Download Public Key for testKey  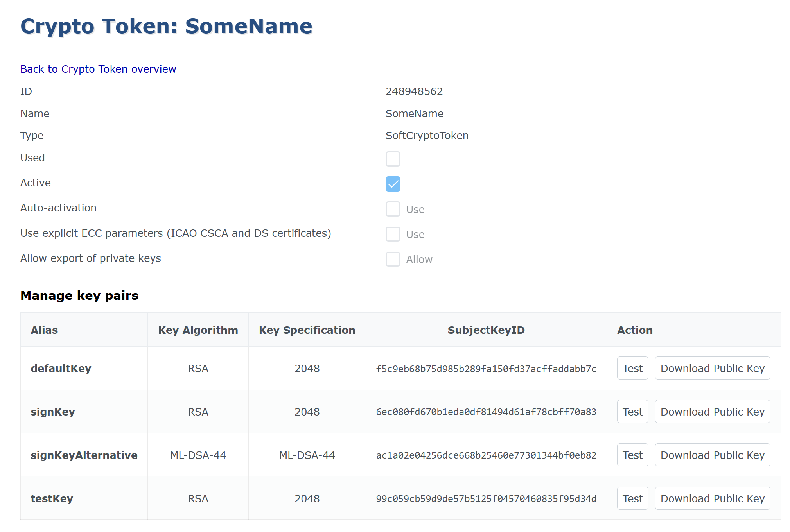712,498
